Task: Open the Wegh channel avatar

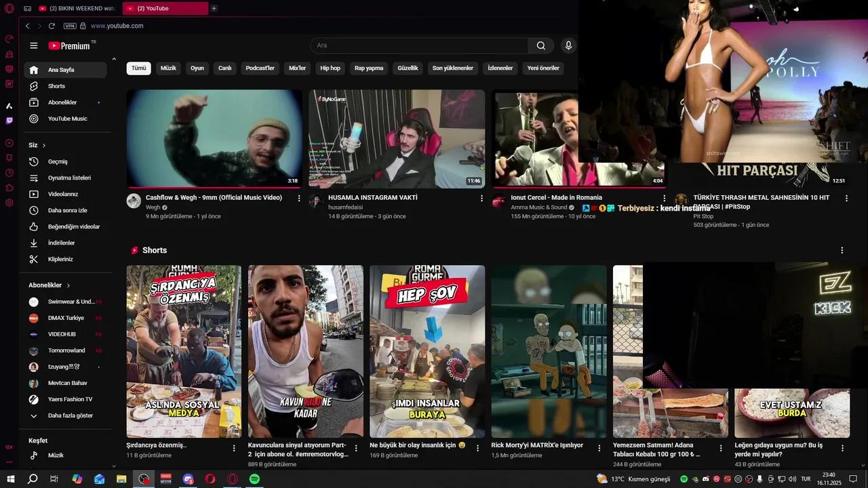Action: point(134,201)
